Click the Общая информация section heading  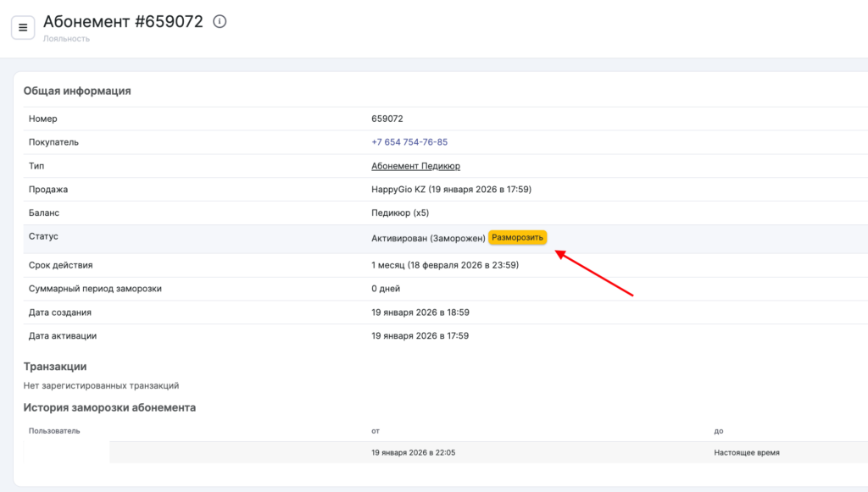pyautogui.click(x=77, y=91)
